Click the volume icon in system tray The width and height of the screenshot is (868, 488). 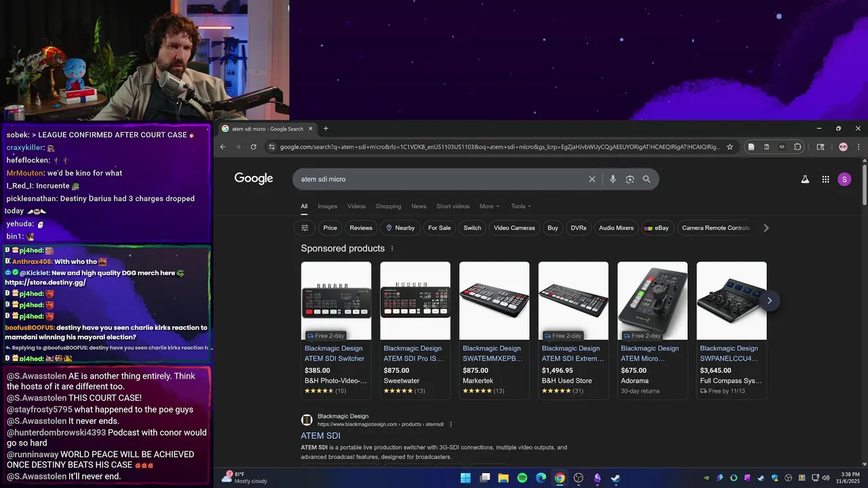826,478
